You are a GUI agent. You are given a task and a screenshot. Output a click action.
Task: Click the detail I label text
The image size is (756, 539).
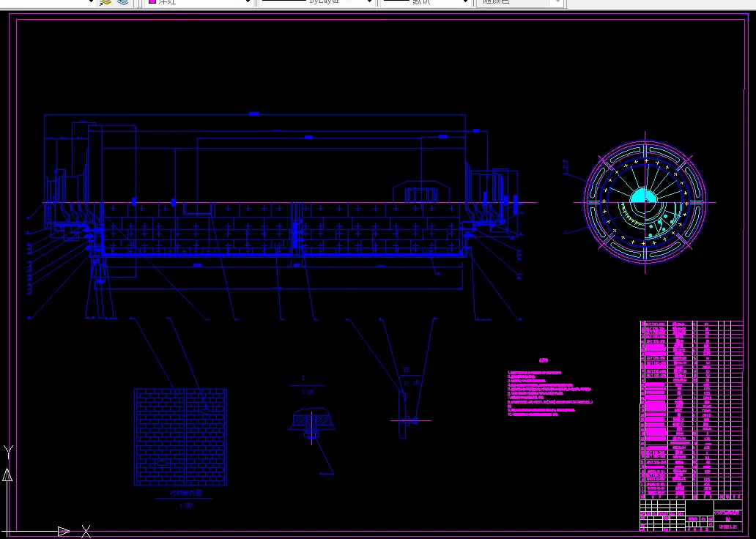(303, 379)
